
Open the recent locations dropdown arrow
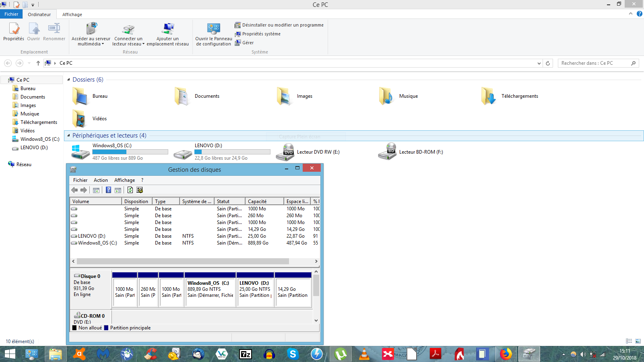[x=29, y=63]
